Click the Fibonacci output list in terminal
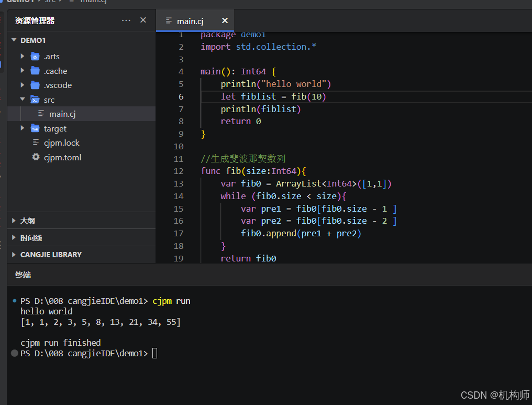532x405 pixels. pyautogui.click(x=101, y=322)
